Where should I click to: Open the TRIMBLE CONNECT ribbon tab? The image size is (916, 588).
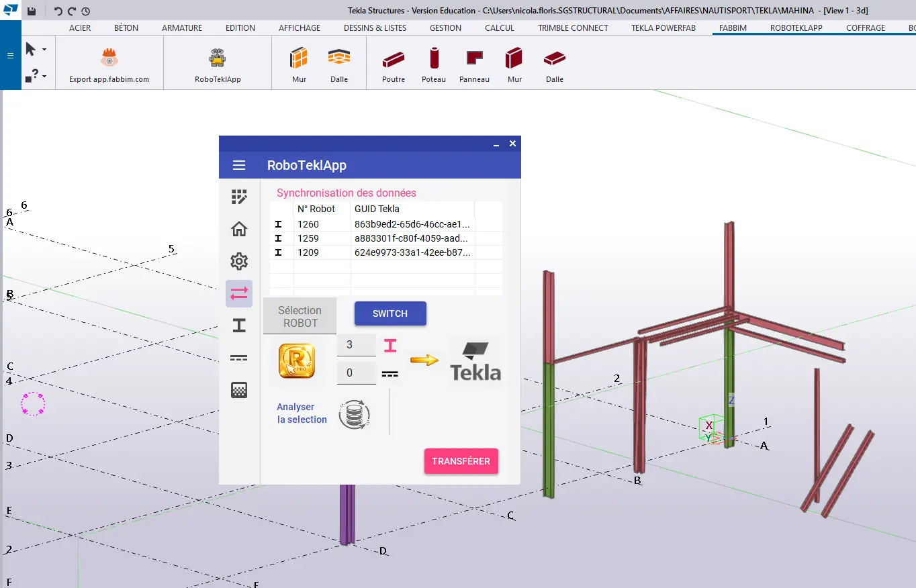tap(573, 28)
